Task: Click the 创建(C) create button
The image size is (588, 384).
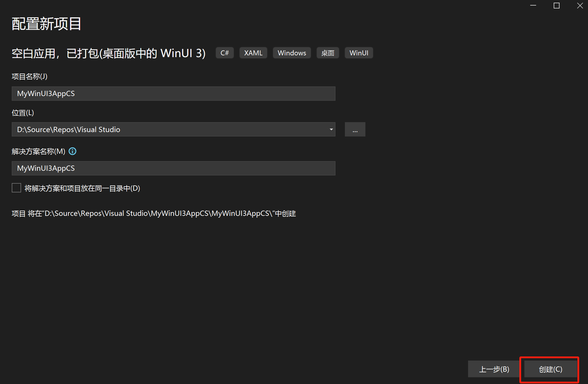Action: (x=550, y=369)
